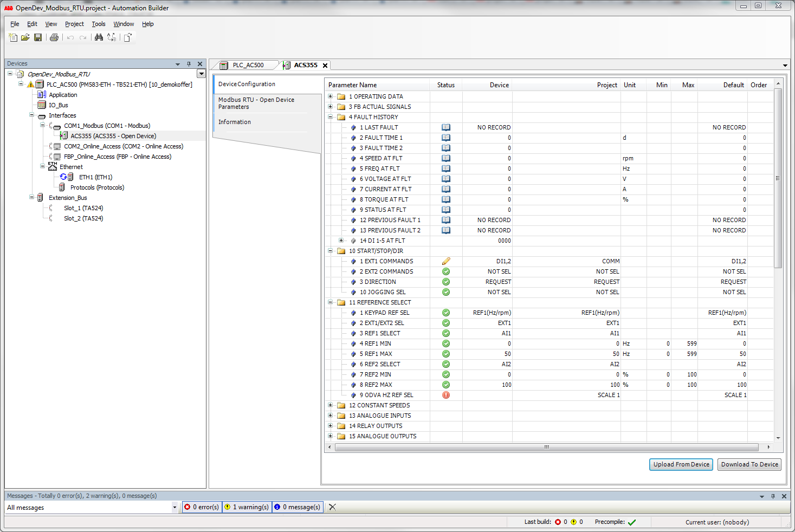Pin the Devices panel
The width and height of the screenshot is (795, 532).
point(189,64)
